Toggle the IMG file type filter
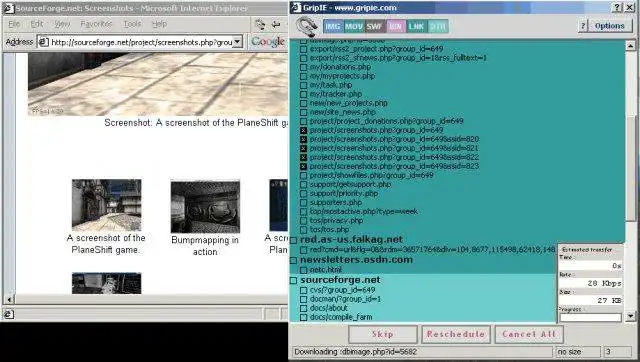 point(333,27)
